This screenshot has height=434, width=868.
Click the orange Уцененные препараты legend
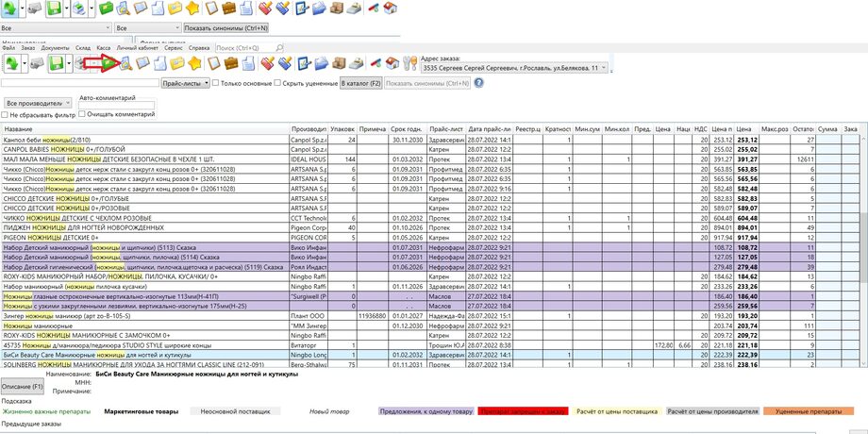tap(809, 411)
